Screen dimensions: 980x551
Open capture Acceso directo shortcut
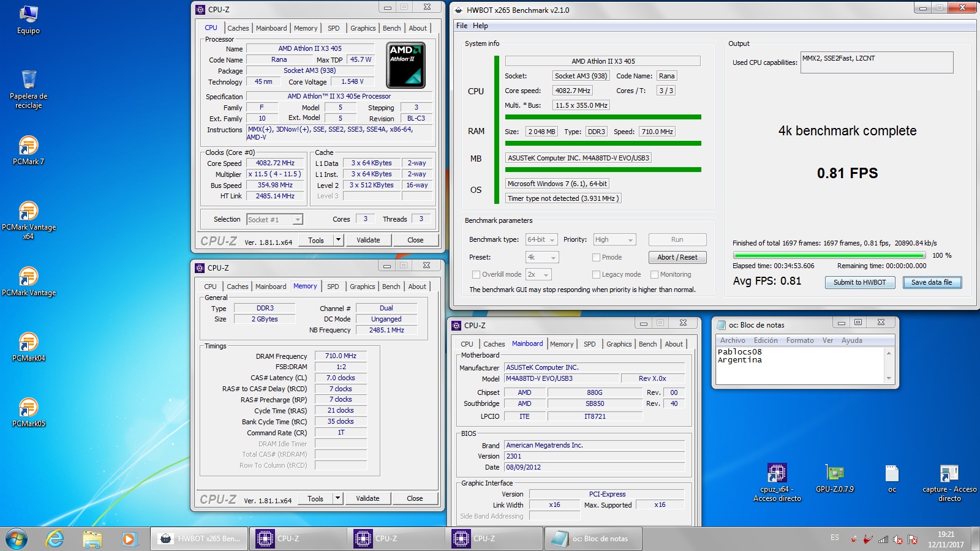(949, 482)
